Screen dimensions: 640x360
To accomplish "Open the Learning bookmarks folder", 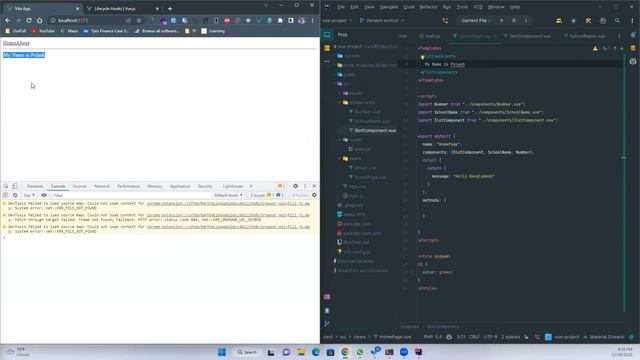I will point(213,31).
